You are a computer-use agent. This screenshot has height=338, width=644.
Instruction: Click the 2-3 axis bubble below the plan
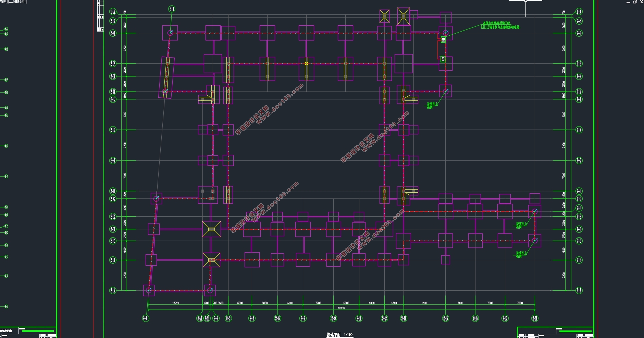(x=228, y=318)
